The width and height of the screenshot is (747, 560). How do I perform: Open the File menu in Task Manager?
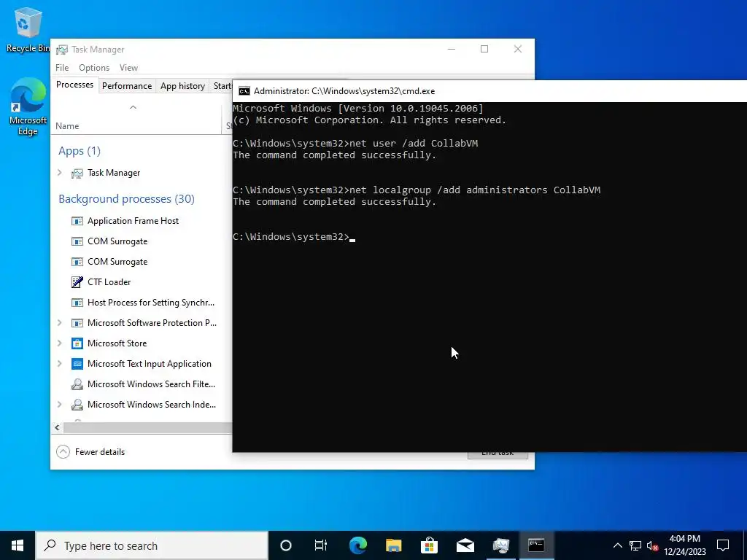[x=62, y=68]
